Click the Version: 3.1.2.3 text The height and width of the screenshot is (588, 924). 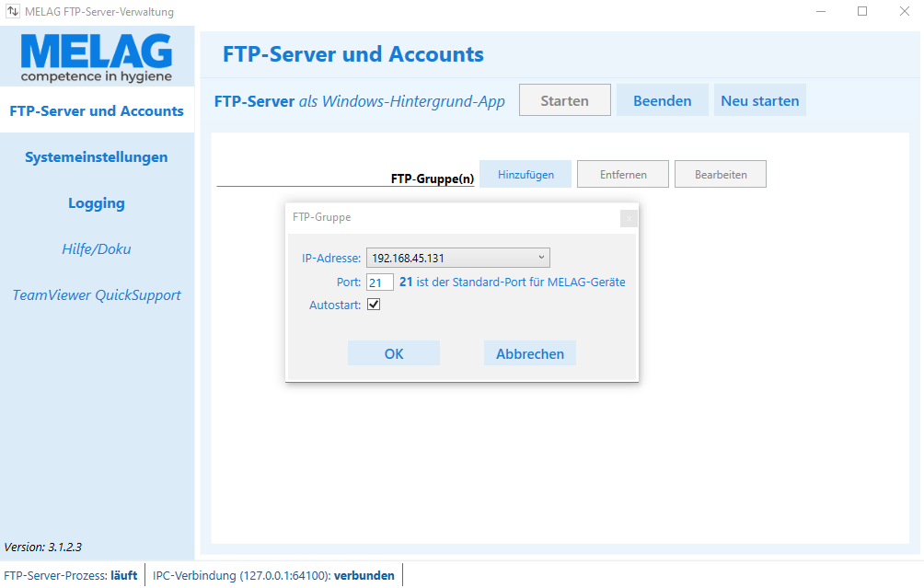point(43,547)
